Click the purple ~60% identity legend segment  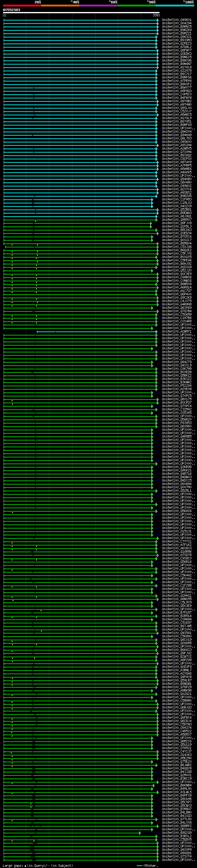pyautogui.click(x=98, y=6)
